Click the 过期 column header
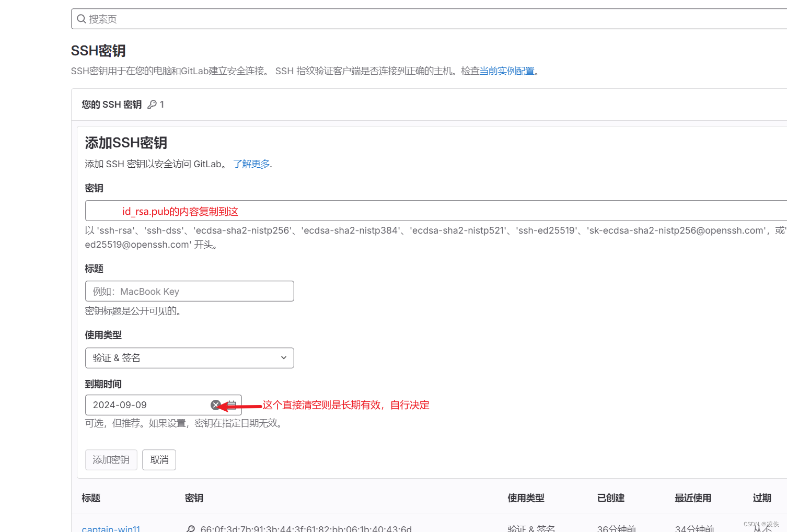The image size is (787, 532). click(762, 498)
